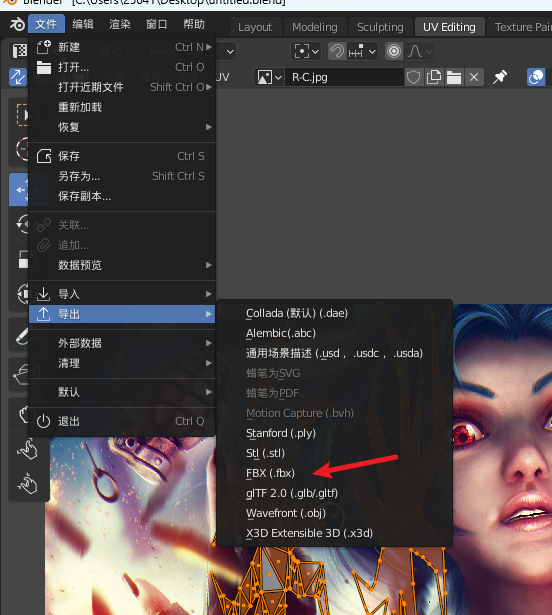Image resolution: width=552 pixels, height=615 pixels.
Task: Export as X3D Extensible 3D (.x3d)
Action: 334,533
